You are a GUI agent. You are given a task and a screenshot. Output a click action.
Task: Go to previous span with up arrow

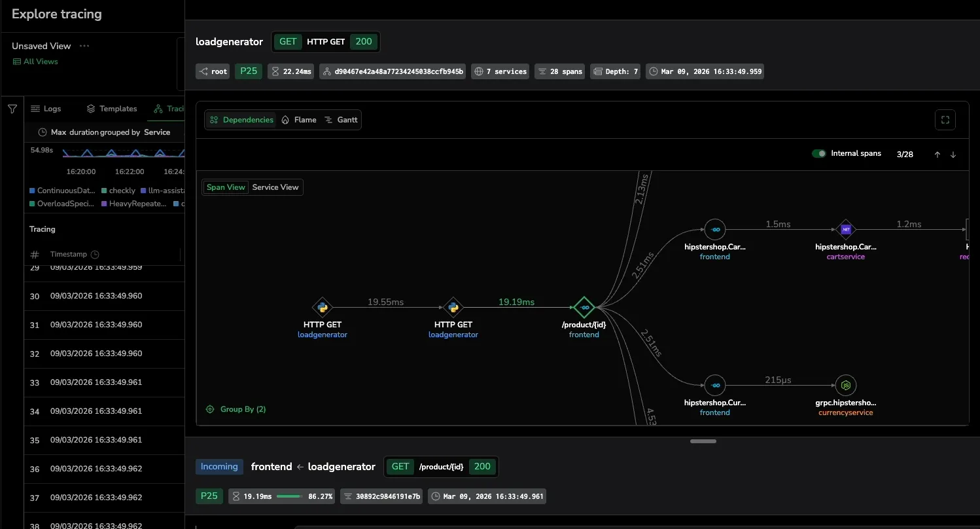937,155
